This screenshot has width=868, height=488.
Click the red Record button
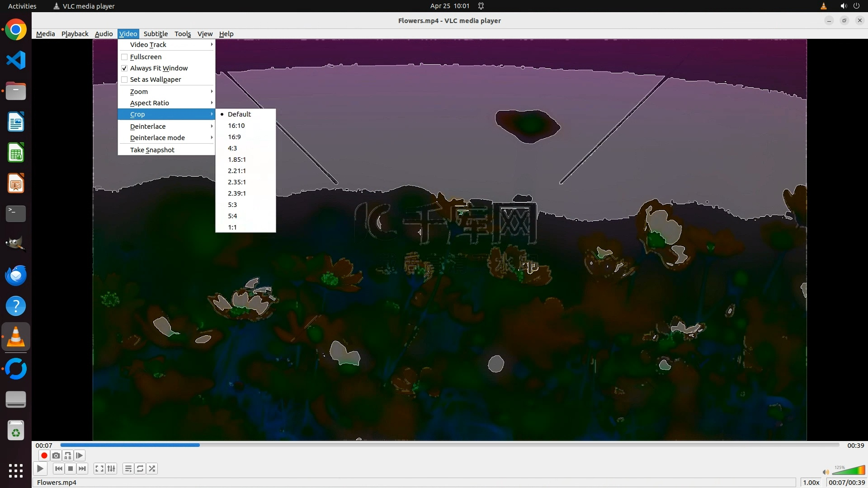click(44, 455)
